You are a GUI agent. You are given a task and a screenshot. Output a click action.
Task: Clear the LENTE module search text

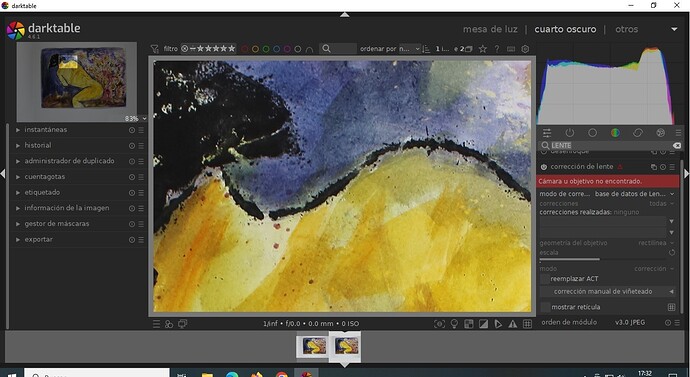tap(677, 145)
